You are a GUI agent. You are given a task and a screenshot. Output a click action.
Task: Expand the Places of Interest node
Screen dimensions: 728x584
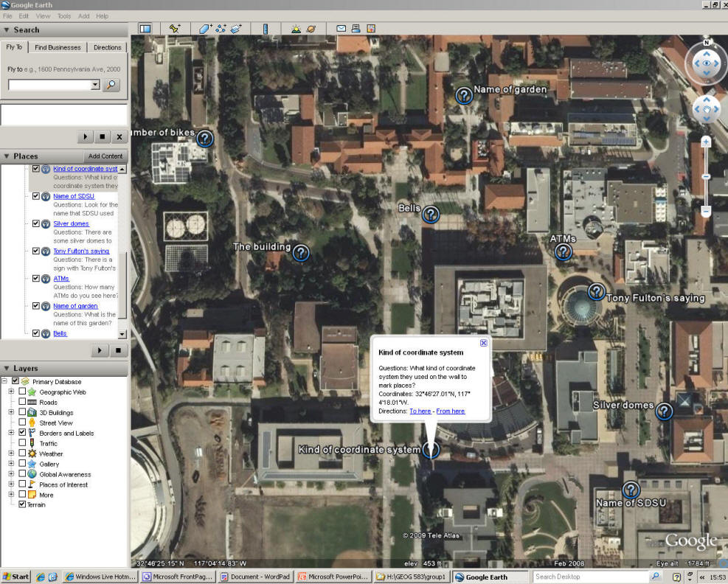click(x=11, y=484)
